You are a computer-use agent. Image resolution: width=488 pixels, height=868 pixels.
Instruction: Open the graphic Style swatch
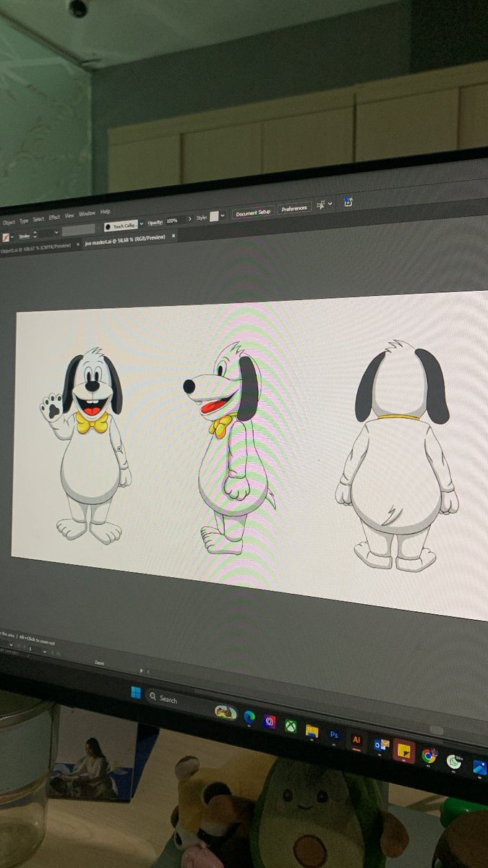[x=214, y=216]
